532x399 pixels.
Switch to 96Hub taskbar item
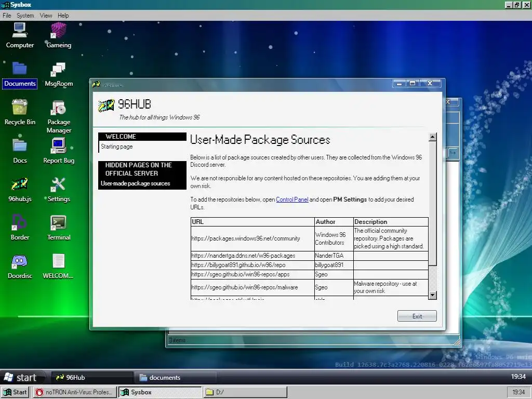coord(92,377)
